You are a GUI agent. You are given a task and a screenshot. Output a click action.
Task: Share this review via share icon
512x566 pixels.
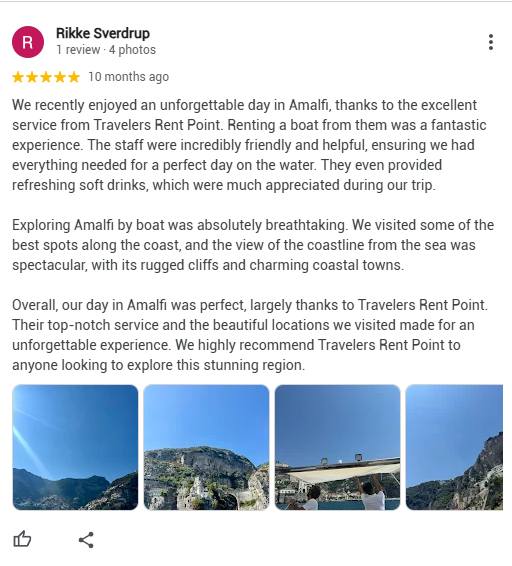86,540
